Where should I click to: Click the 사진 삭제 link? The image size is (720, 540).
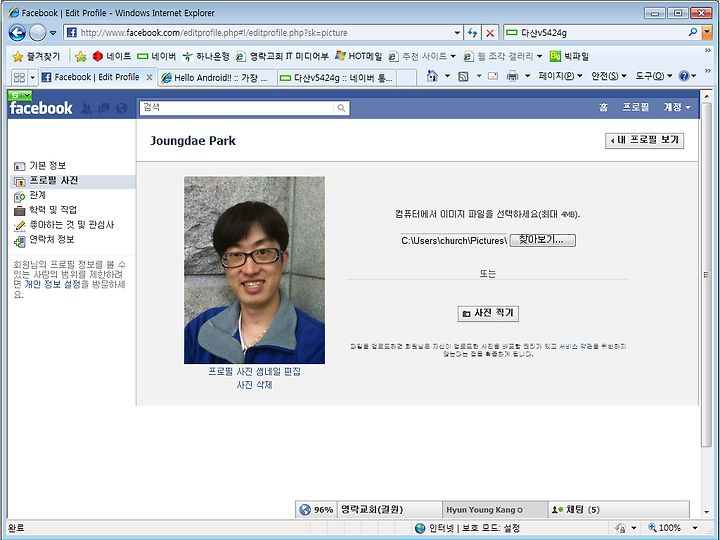(x=254, y=385)
